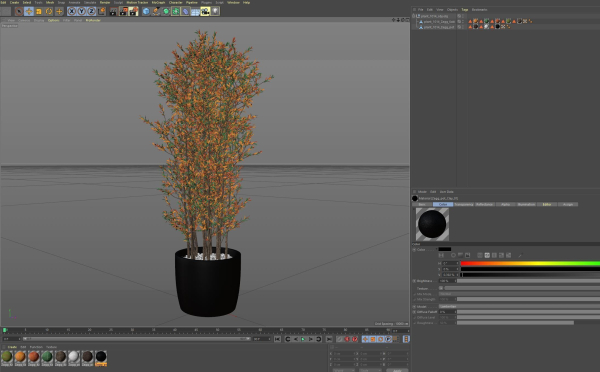This screenshot has height=372, width=600.
Task: Open the Object Manager Tags menu
Action: [465, 10]
